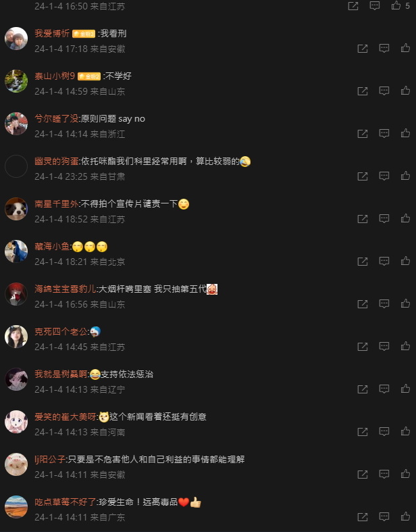Like 幽灵的狗蛋's comment

[x=405, y=176]
